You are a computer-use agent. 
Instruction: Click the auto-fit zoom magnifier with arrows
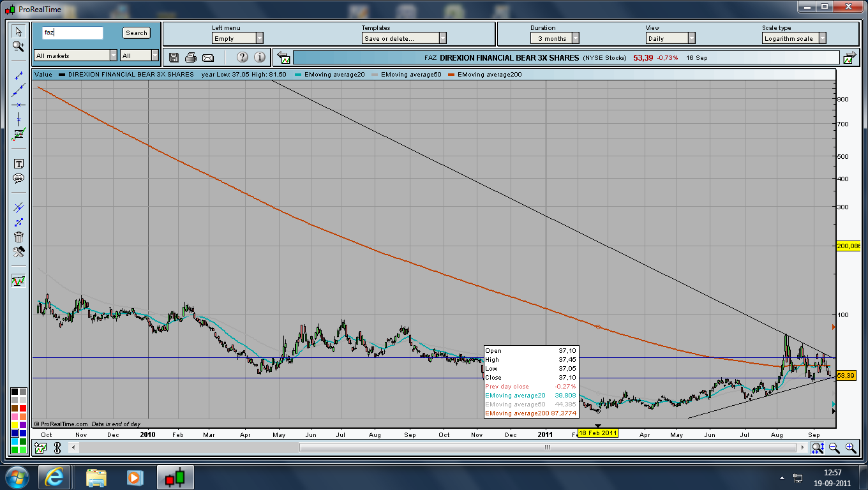818,448
